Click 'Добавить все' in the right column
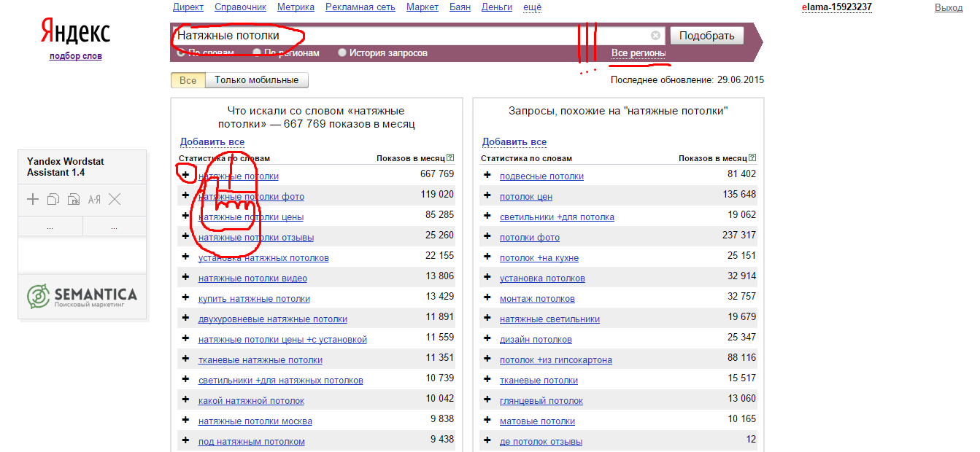 click(514, 142)
